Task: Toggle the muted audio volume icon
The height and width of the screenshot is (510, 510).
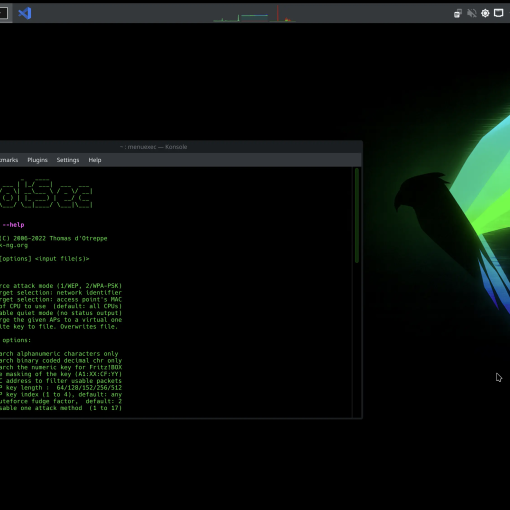Action: pyautogui.click(x=472, y=13)
